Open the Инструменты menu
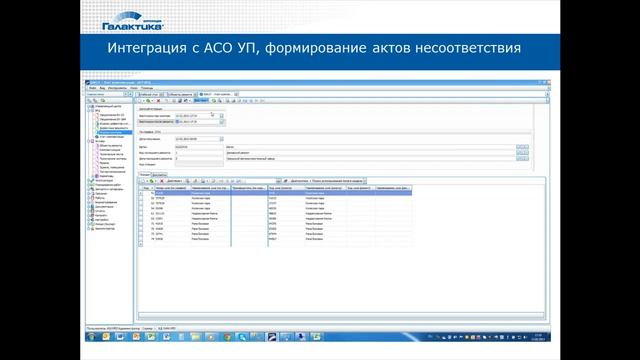The image size is (640, 360). [x=118, y=88]
